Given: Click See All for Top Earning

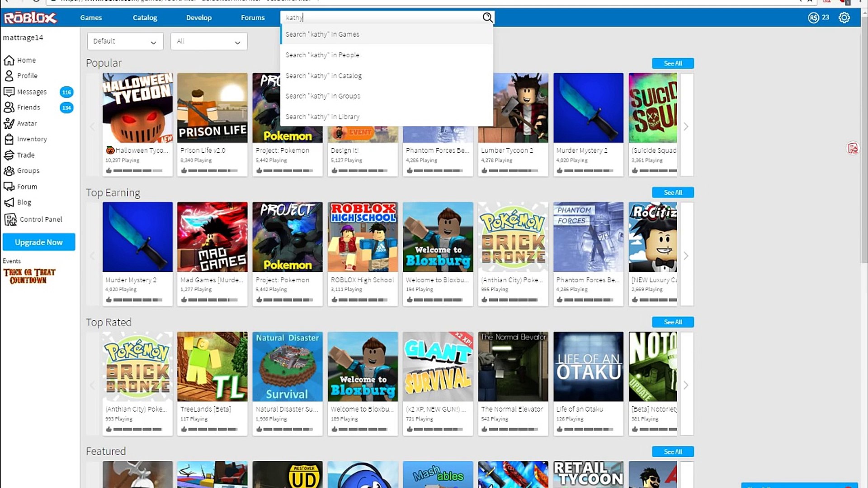Looking at the screenshot, I should [673, 192].
